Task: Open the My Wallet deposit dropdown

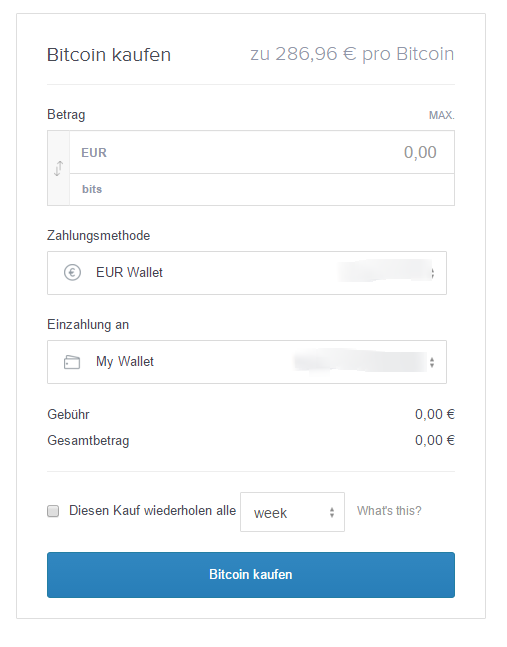Action: pyautogui.click(x=247, y=362)
